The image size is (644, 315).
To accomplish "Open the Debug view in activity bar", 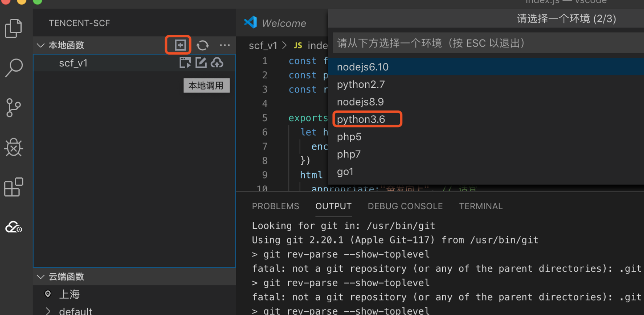I will (x=14, y=147).
